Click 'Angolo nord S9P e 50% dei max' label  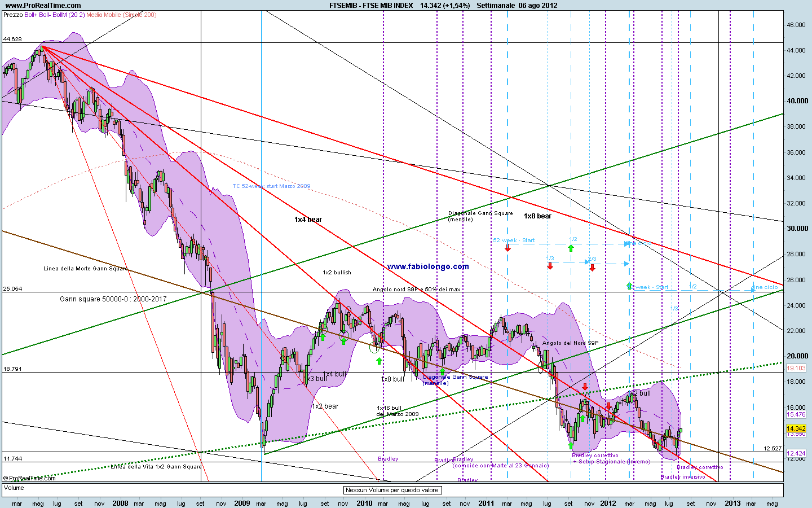coord(416,290)
